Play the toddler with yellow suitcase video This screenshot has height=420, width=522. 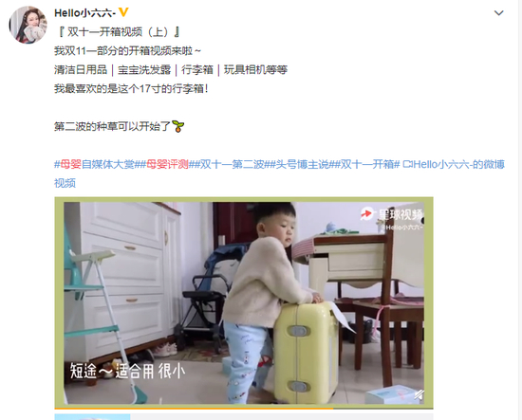pyautogui.click(x=244, y=302)
